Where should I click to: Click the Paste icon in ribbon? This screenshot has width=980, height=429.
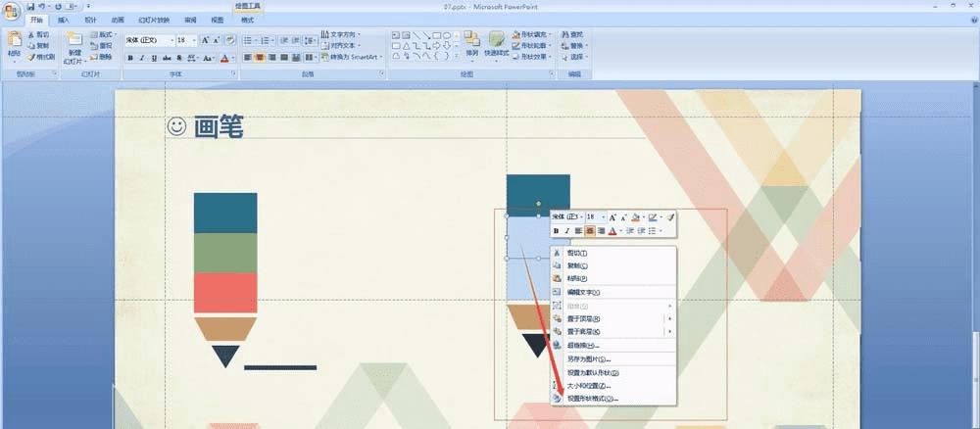pyautogui.click(x=14, y=39)
